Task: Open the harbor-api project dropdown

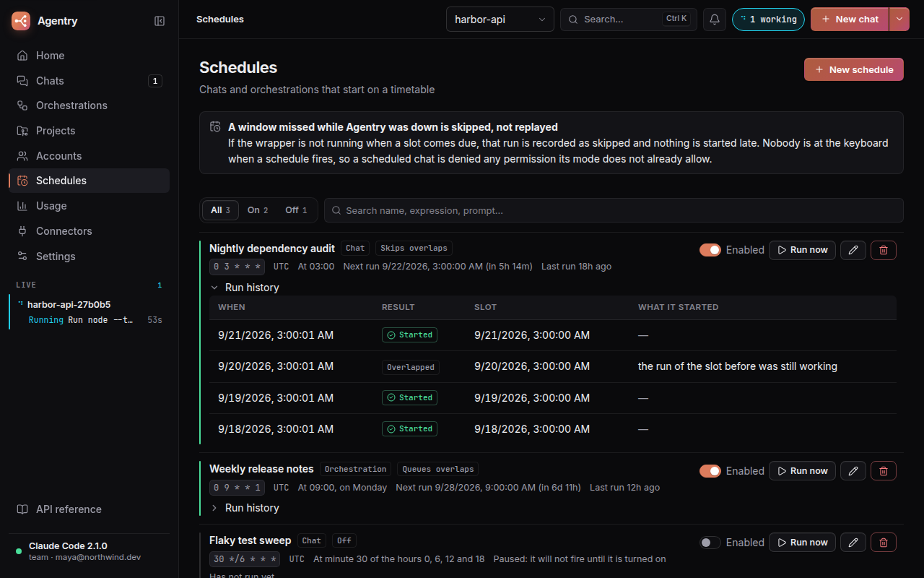Action: click(x=500, y=20)
